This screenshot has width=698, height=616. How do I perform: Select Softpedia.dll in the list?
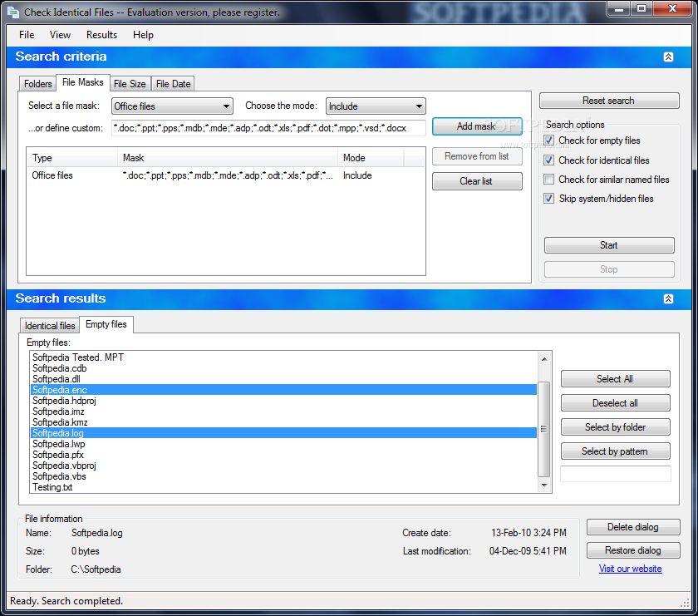click(x=284, y=379)
